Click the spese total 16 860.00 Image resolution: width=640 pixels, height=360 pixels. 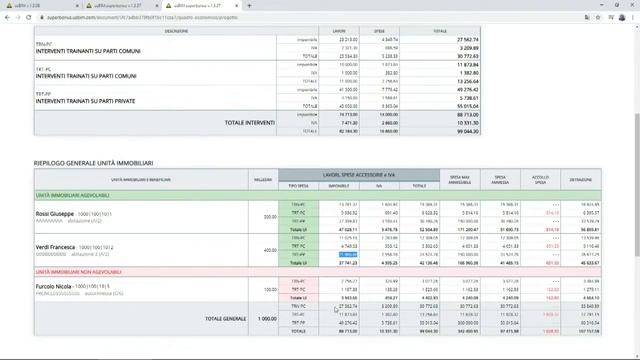(389, 131)
